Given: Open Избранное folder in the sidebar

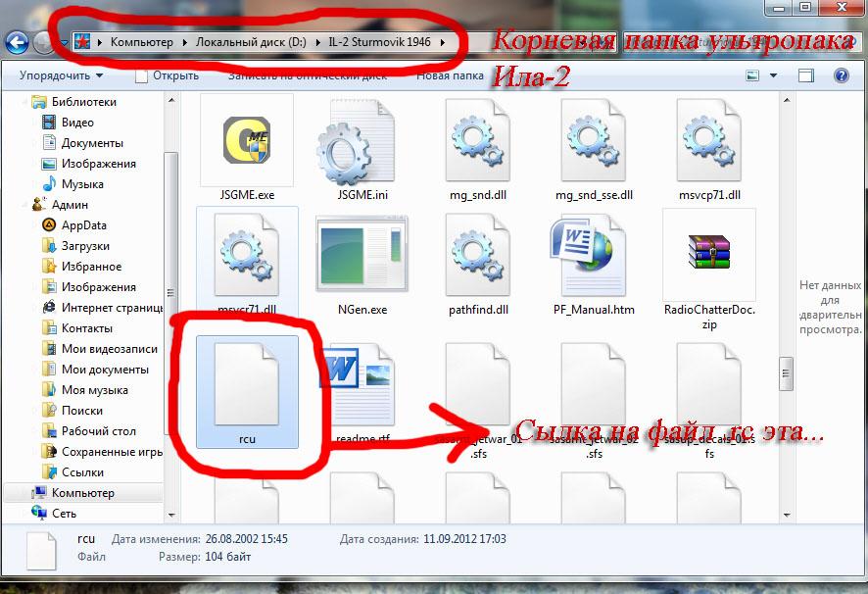Looking at the screenshot, I should (82, 267).
